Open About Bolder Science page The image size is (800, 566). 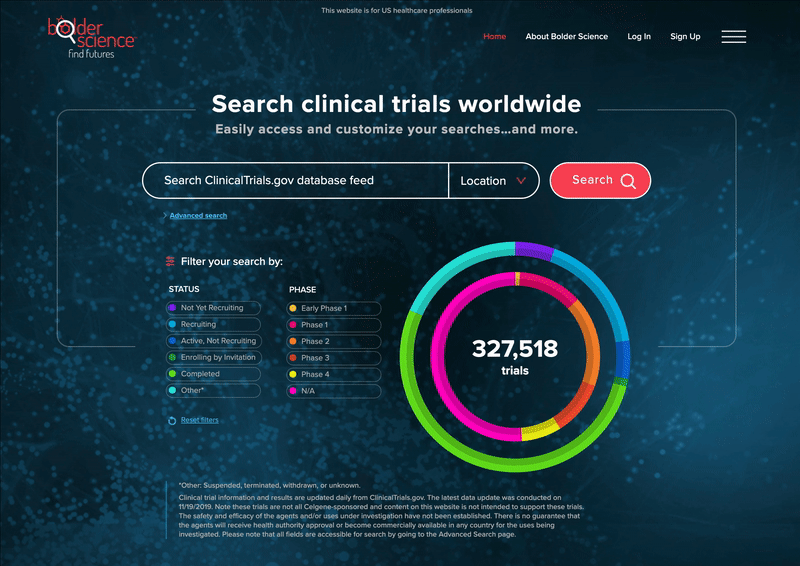coord(566,37)
